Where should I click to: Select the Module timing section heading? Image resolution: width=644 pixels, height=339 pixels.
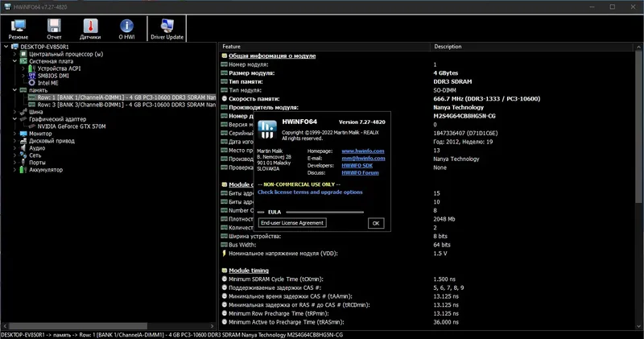pyautogui.click(x=249, y=271)
